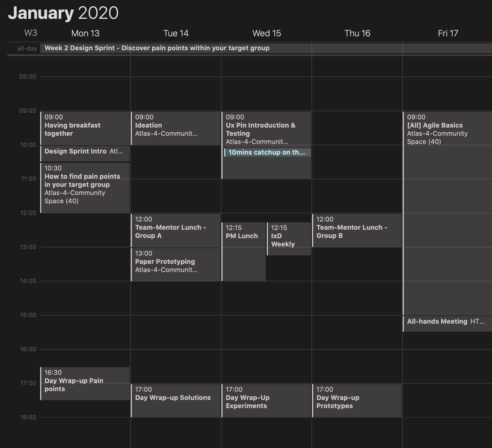This screenshot has height=448, width=492.
Task: Click the Week 2 Design Sprint all-day event
Action: [x=266, y=48]
